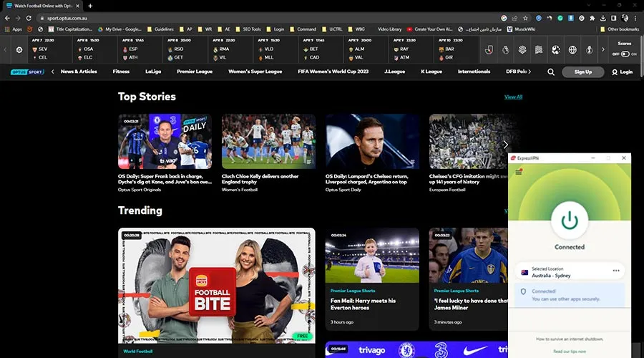Click the all-fixtures ball icon in scores bar
Viewport: 644px width, 358px height.
click(19, 49)
